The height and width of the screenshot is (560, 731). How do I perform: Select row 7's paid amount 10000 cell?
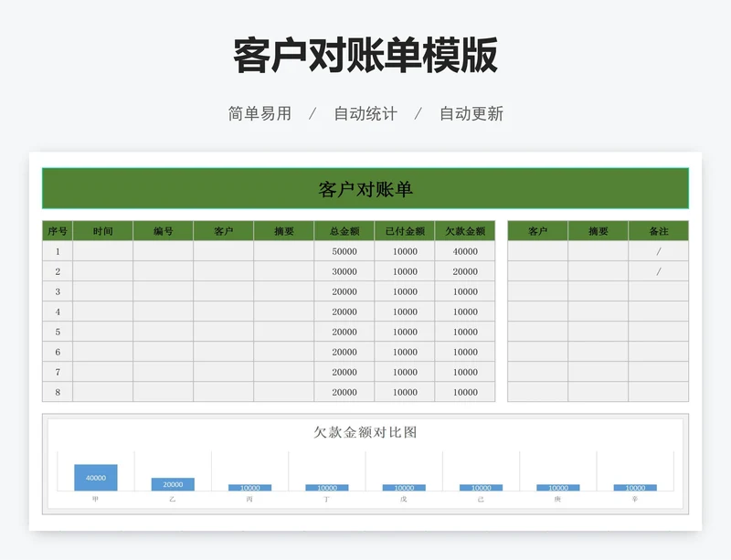pos(405,372)
